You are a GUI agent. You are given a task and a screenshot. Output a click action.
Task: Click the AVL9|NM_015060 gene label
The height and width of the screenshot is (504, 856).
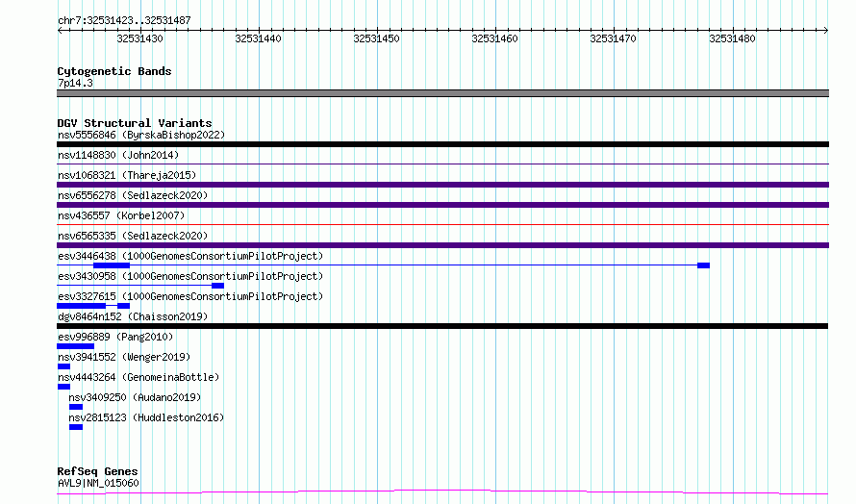coord(98,483)
